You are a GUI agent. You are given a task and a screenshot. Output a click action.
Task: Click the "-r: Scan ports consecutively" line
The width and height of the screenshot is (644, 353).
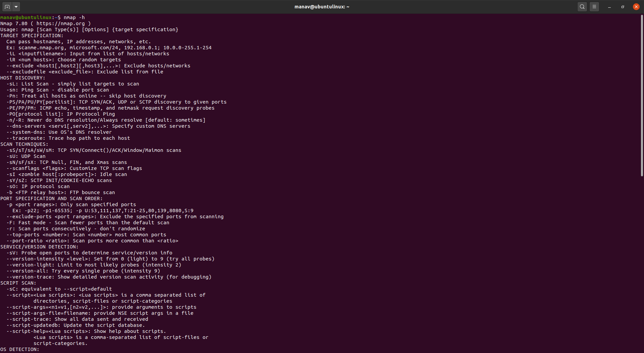click(76, 229)
